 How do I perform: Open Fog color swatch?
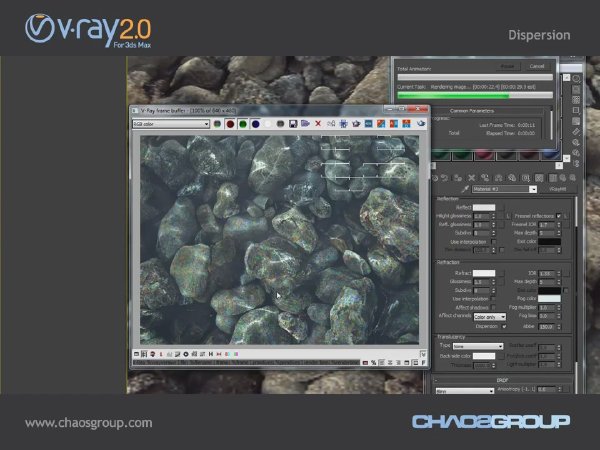(x=549, y=299)
